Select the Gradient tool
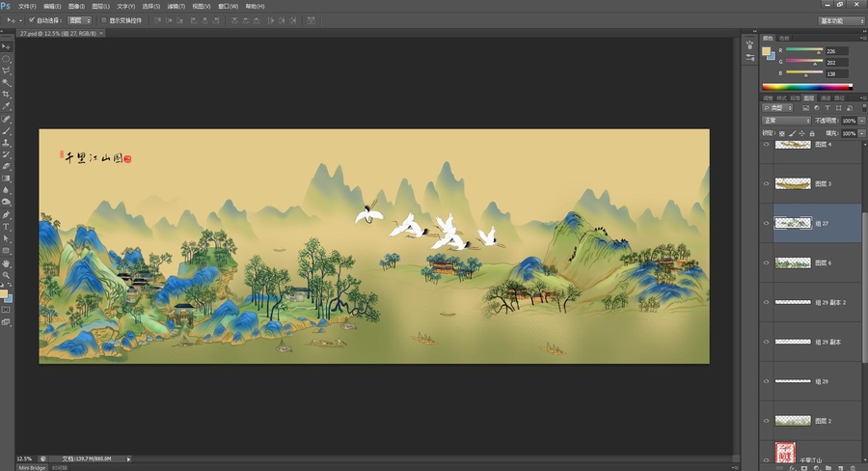 pos(6,179)
